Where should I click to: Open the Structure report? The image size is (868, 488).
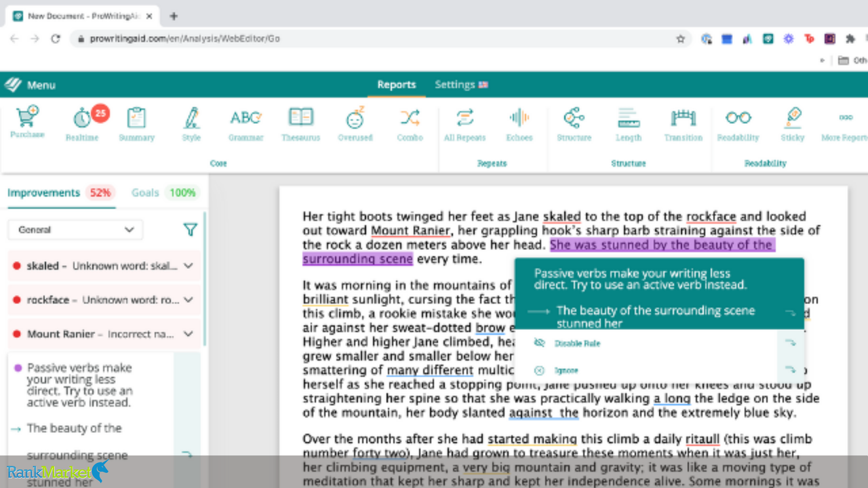coord(574,123)
